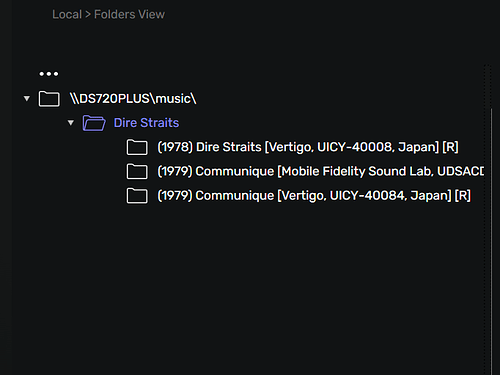Viewport: 500px width, 375px height.
Task: Select the \\DS720PLUS\music\ root label
Action: 133,99
